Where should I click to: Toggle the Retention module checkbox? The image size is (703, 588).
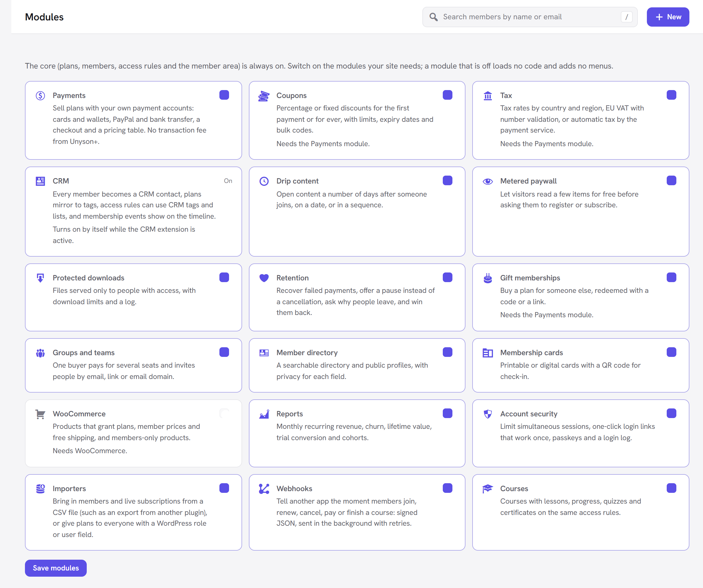click(448, 277)
